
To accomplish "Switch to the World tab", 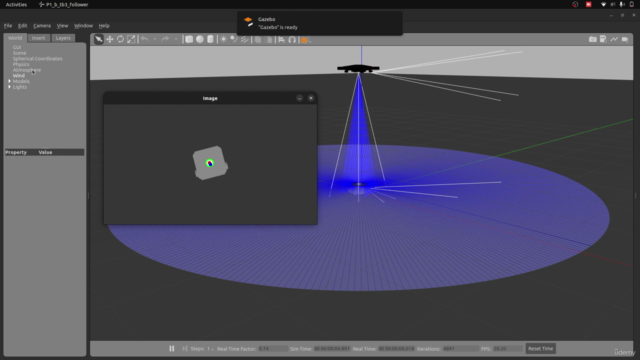I will (x=15, y=38).
